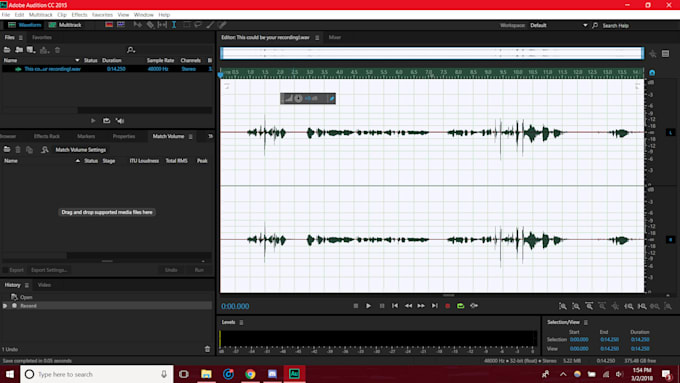Image resolution: width=680 pixels, height=383 pixels.
Task: Open Selection/View panel menu icon
Action: 586,322
